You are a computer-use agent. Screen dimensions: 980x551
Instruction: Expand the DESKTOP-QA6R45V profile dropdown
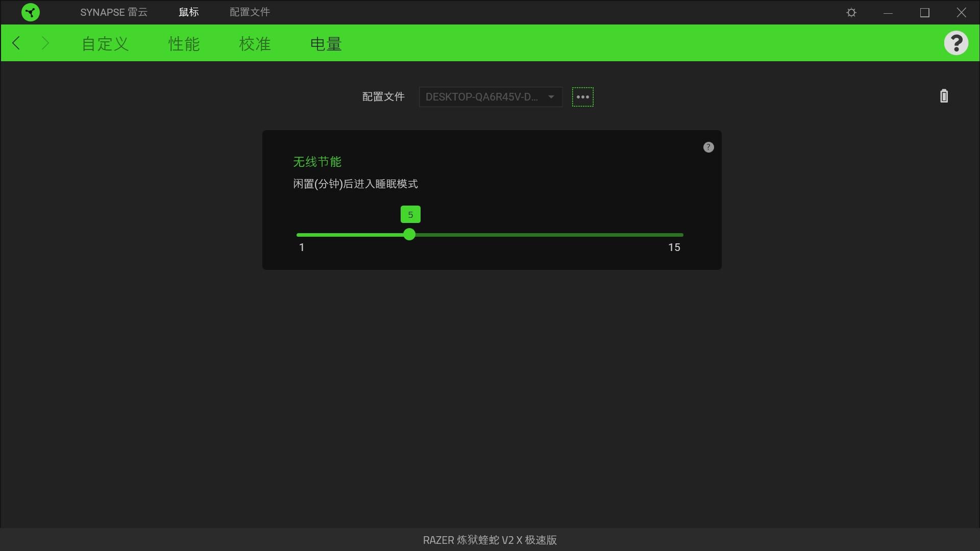[491, 97]
